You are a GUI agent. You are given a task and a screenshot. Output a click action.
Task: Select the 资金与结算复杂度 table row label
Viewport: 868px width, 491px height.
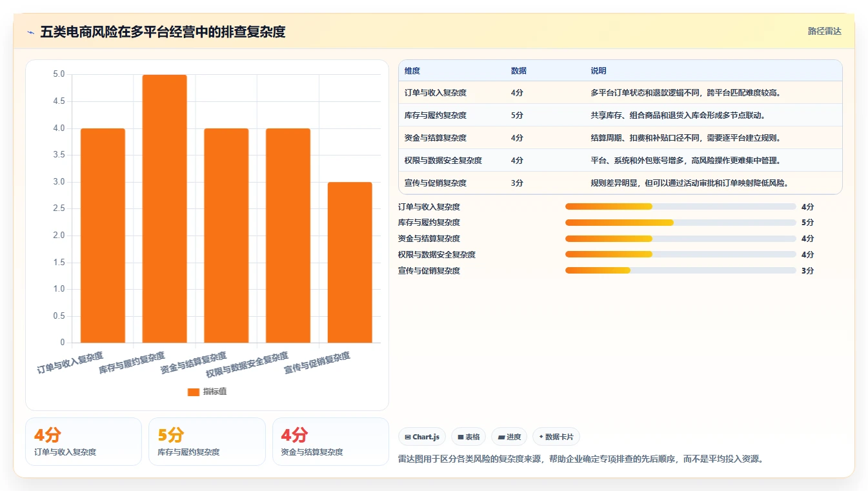tap(436, 138)
